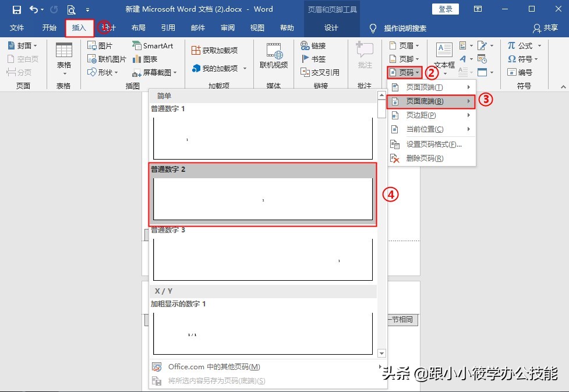Switch to the Insert (插入) tab

[x=79, y=28]
